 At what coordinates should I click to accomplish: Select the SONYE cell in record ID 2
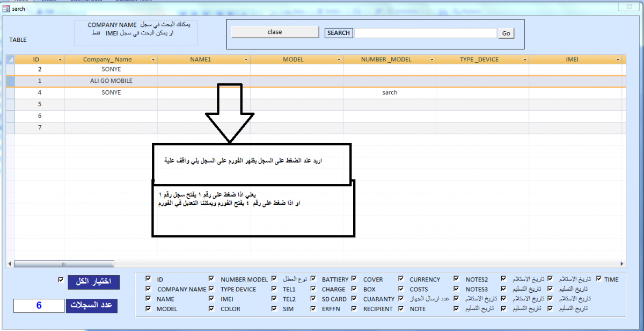coord(111,69)
